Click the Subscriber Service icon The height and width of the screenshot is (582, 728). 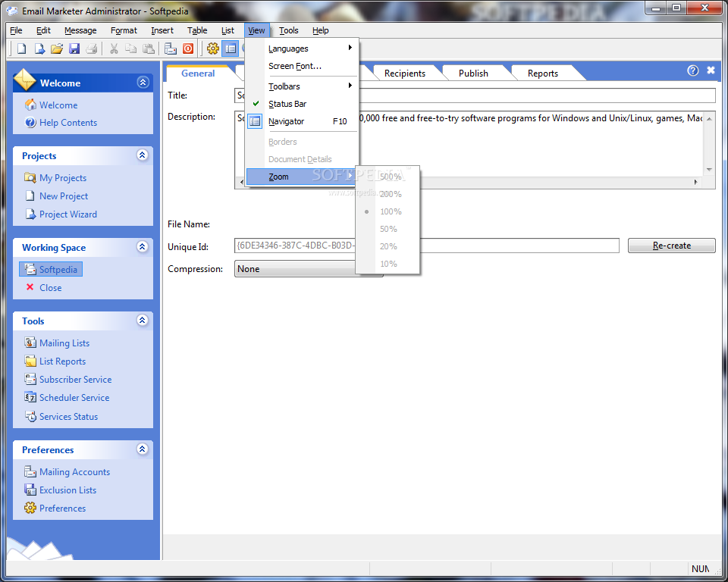point(30,379)
